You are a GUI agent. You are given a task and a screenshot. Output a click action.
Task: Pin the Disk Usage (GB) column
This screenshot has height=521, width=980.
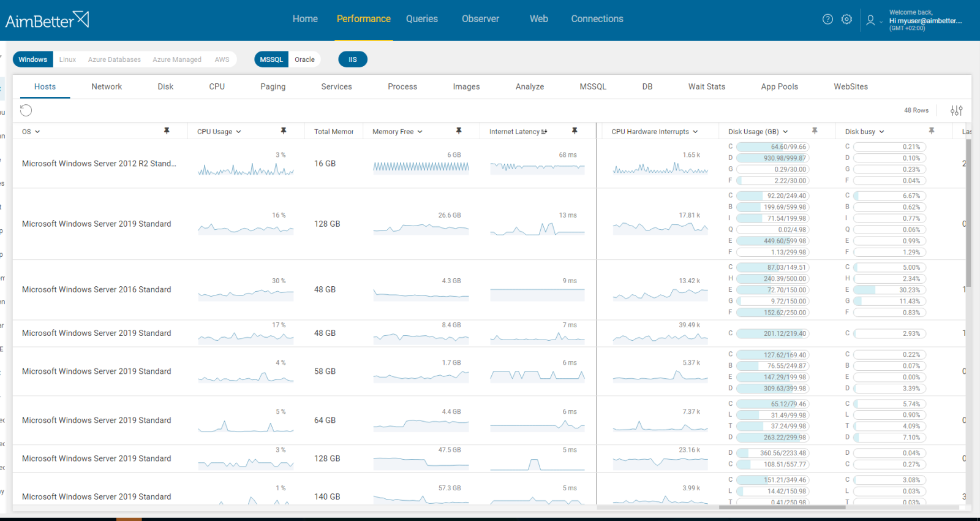pos(815,131)
